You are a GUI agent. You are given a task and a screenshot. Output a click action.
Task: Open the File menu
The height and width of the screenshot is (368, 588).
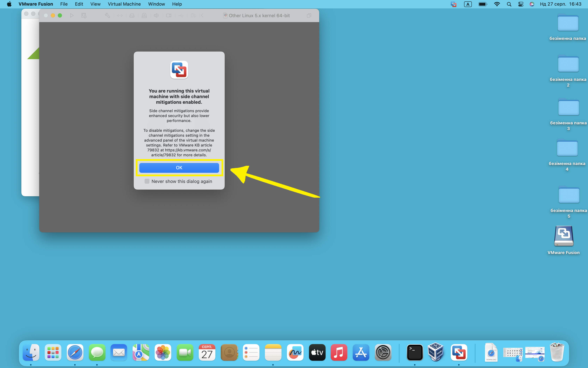click(x=64, y=4)
